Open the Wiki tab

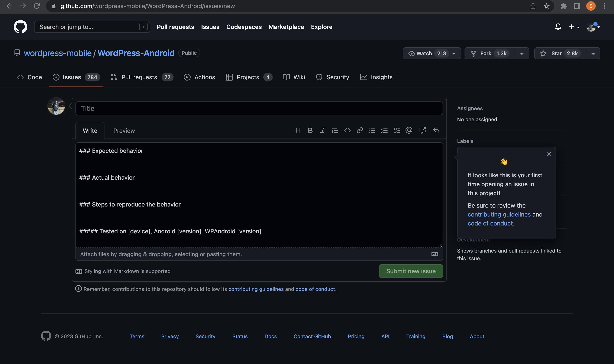point(294,77)
